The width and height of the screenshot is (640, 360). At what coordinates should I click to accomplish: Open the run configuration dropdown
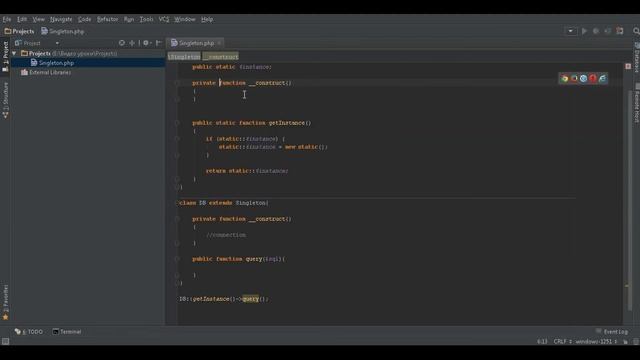[x=571, y=31]
